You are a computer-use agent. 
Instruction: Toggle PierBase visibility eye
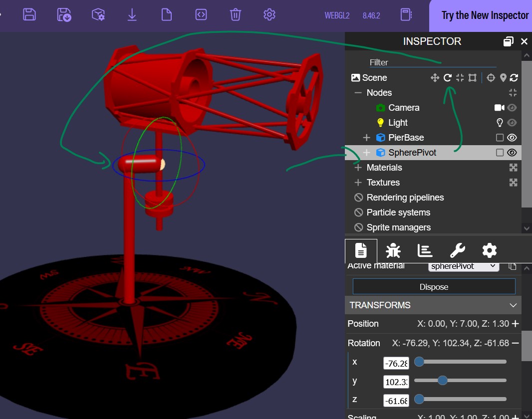(x=512, y=137)
